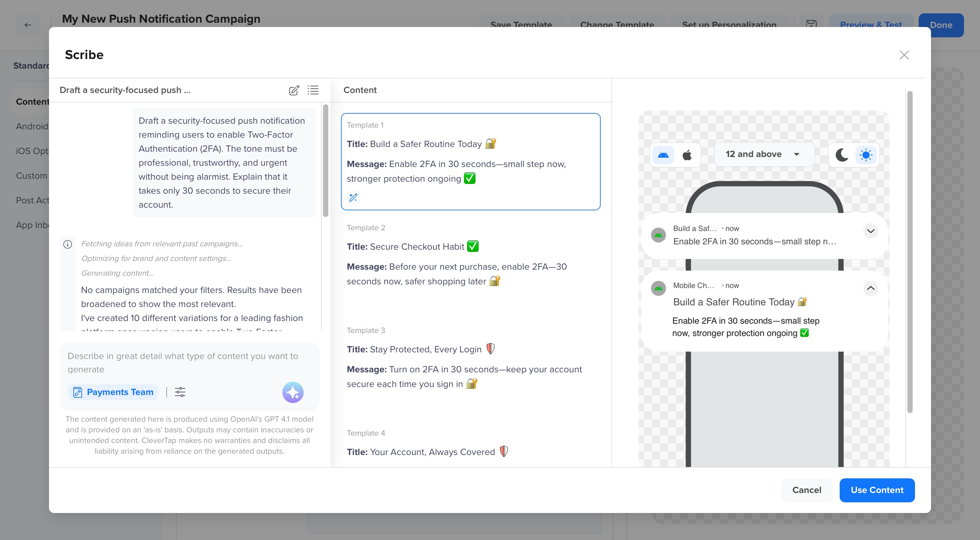The image size is (980, 540).
Task: Click the new chat edit icon
Action: click(294, 90)
